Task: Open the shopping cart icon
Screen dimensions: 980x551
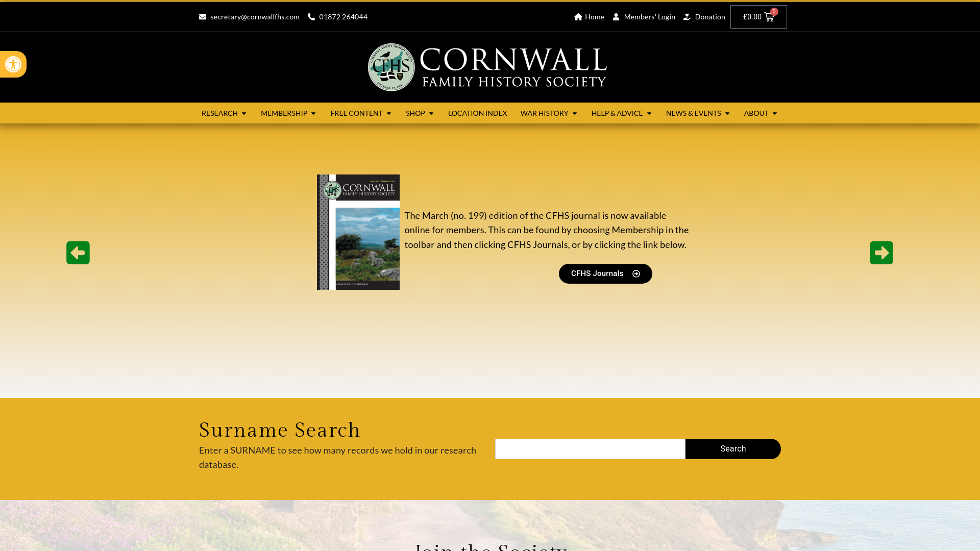Action: tap(769, 17)
